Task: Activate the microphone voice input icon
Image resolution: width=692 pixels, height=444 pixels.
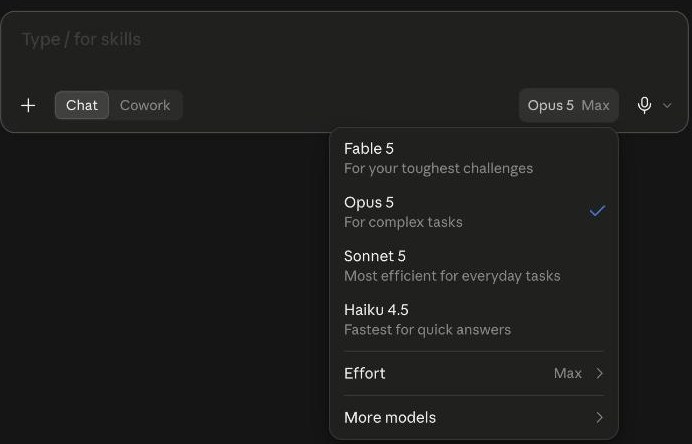Action: [x=644, y=105]
